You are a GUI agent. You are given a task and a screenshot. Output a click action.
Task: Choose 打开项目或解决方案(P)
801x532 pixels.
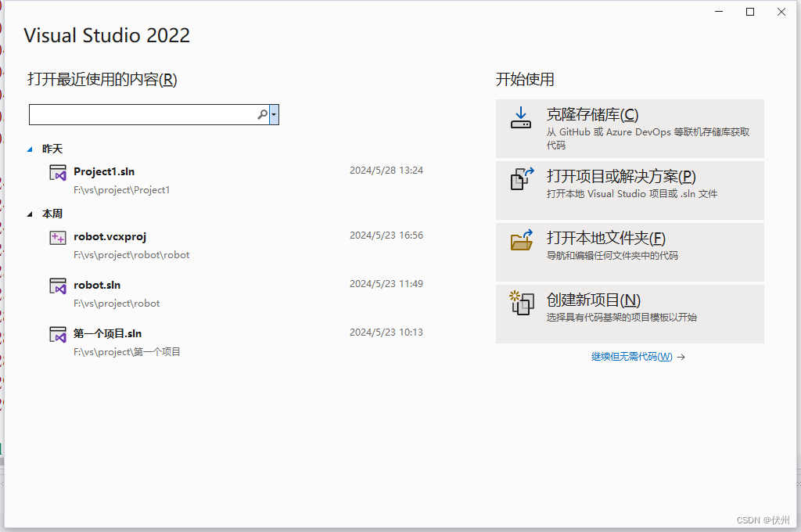click(630, 190)
